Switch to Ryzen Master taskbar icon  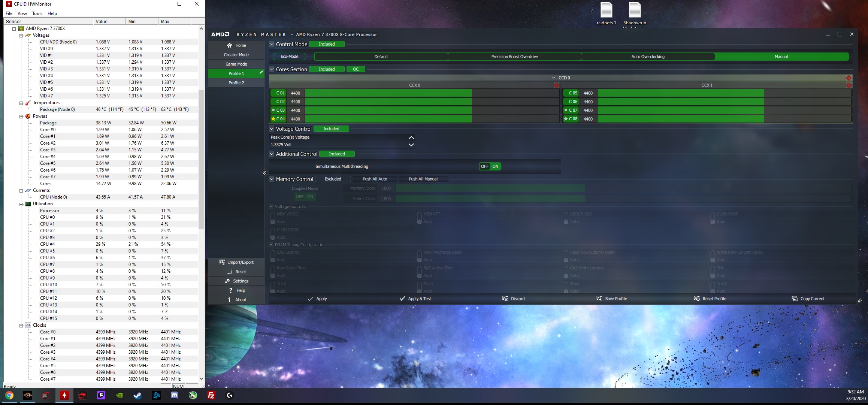(28, 395)
